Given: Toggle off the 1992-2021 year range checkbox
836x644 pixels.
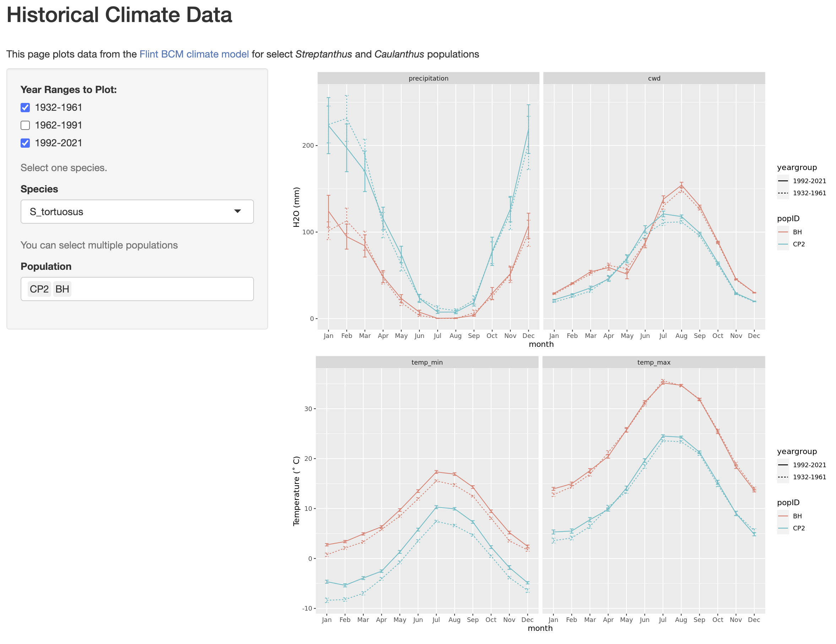Looking at the screenshot, I should [x=25, y=143].
